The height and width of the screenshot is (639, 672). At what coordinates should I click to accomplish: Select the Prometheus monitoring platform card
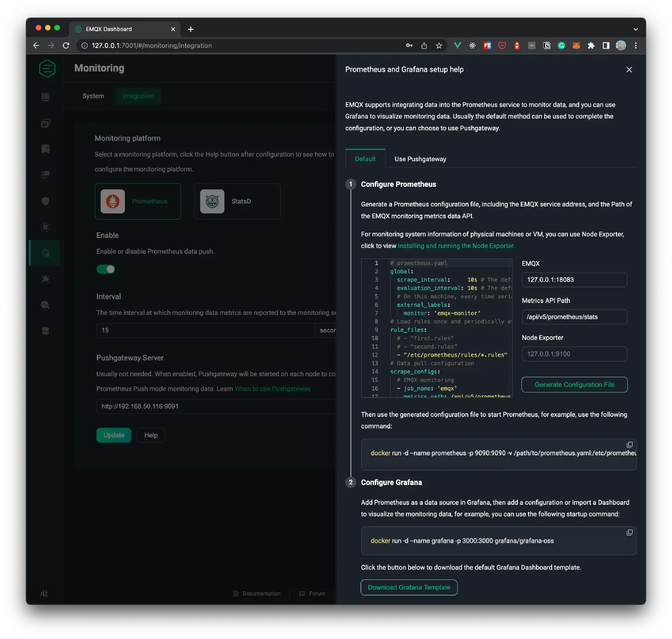(x=138, y=201)
